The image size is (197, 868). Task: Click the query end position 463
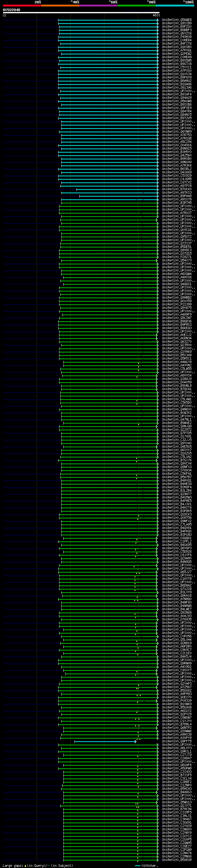pos(155,15)
